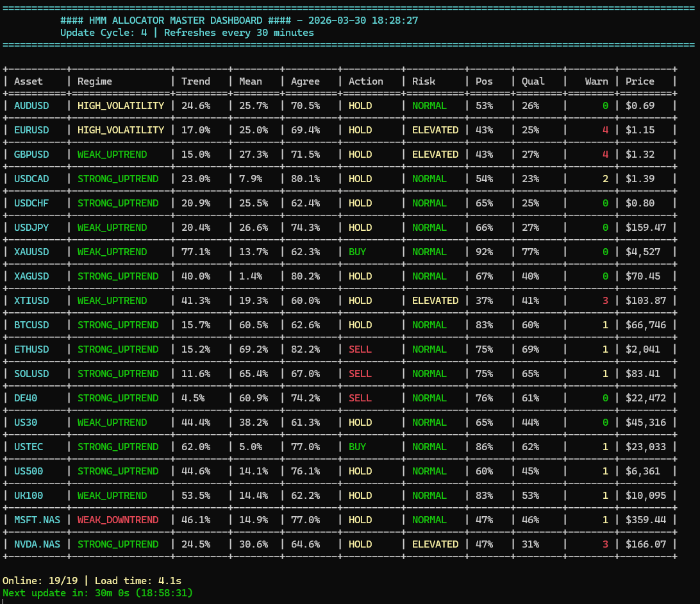The width and height of the screenshot is (700, 604).
Task: Click the Next update in countdown line
Action: point(97,593)
